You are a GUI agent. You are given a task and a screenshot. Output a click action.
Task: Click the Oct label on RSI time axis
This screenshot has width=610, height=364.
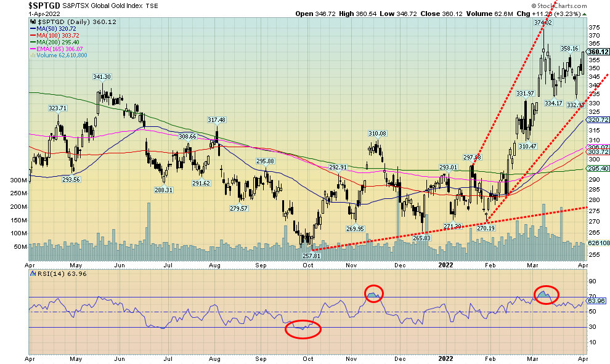tap(307, 359)
